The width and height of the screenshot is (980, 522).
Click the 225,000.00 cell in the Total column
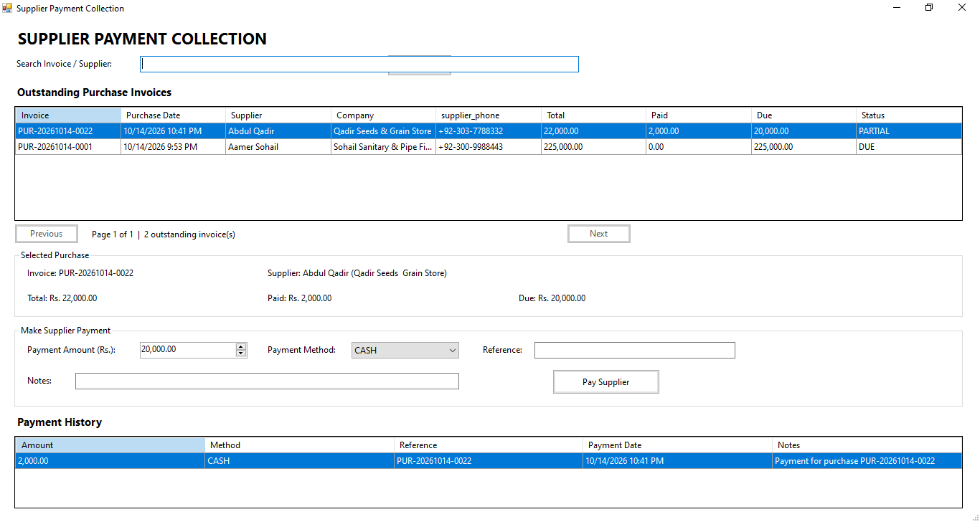(593, 147)
